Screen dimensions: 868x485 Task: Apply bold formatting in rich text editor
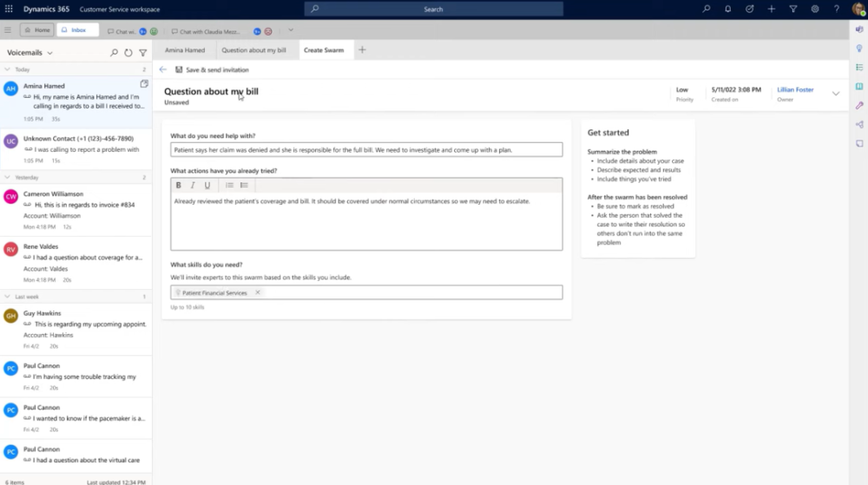178,186
